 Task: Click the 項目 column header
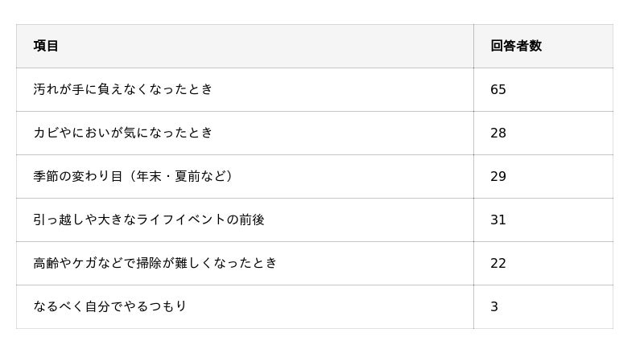46,46
